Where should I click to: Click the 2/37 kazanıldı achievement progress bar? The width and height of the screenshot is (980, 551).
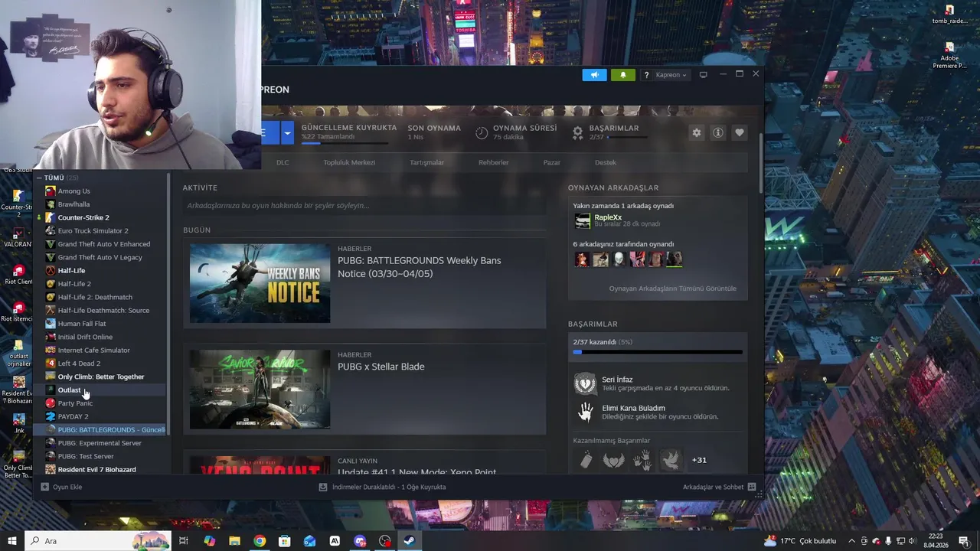click(x=658, y=352)
